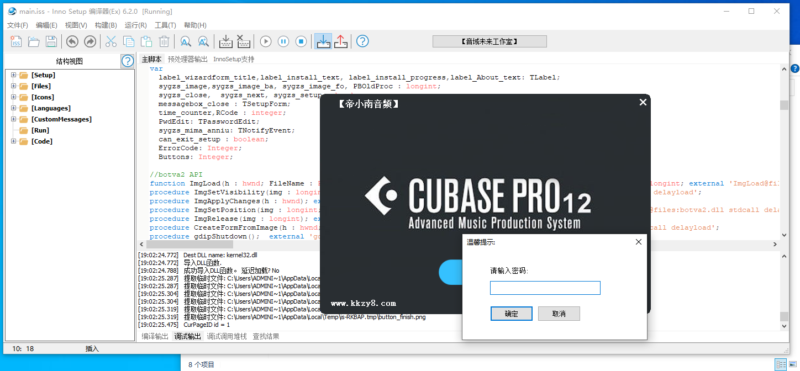Open the Find and Replace tool
This screenshot has height=371, width=800.
point(203,41)
